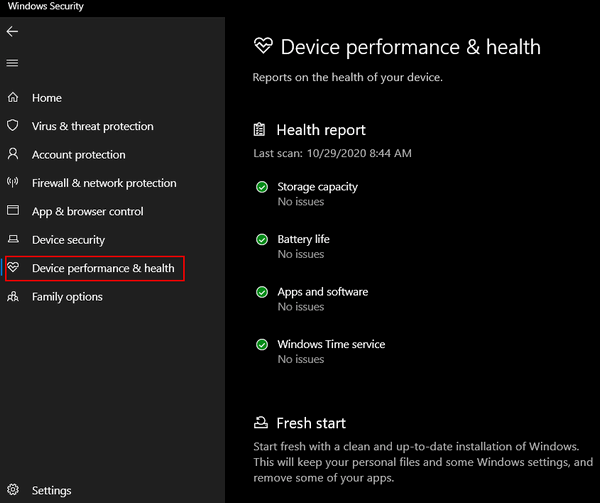Select the Family options label
Screen dimensions: 600x503
click(67, 297)
